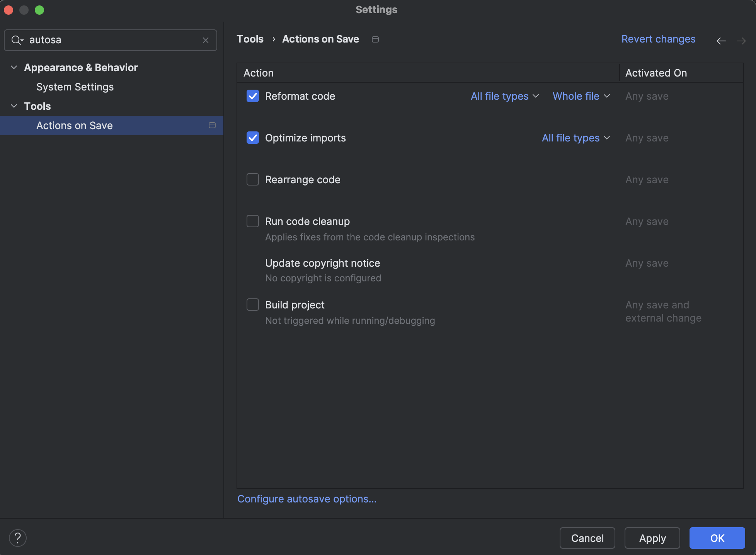Collapse the Appearance & Behavior chevron

14,68
